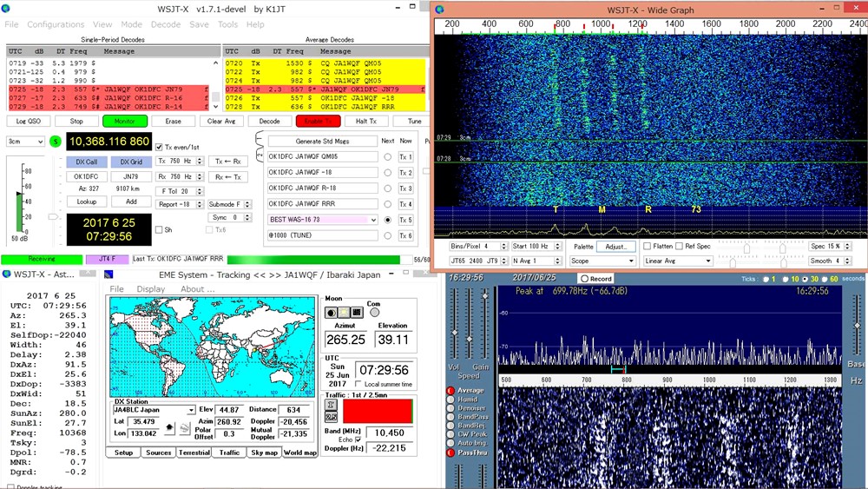Toggle Local summer time checkbox

coord(358,384)
